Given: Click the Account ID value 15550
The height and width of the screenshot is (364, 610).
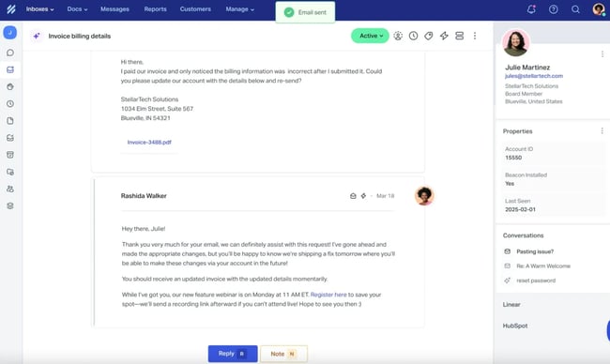Looking at the screenshot, I should [513, 158].
